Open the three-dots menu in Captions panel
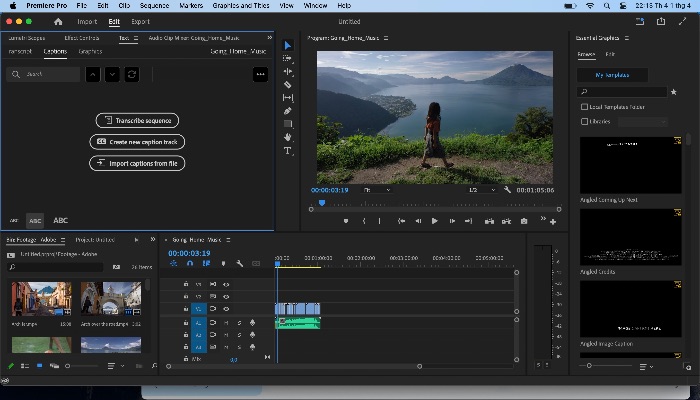Screen dimensions: 700x400 (x=260, y=74)
